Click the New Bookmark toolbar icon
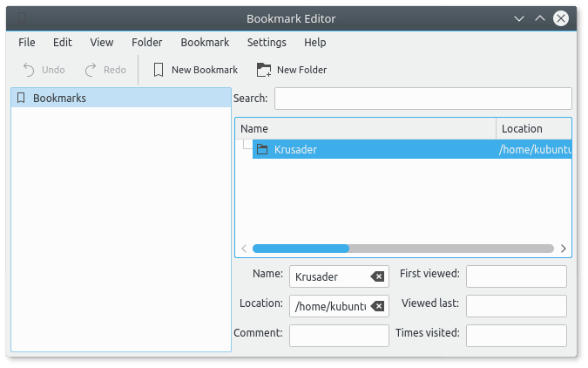Viewport: 588px width, 368px height. (159, 70)
